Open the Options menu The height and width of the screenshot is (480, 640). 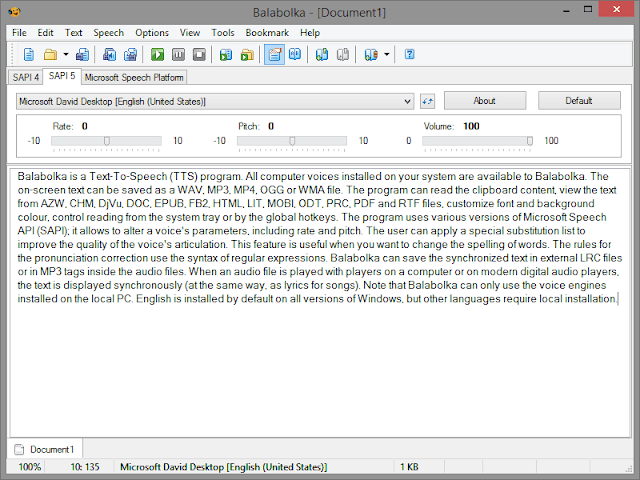[152, 33]
